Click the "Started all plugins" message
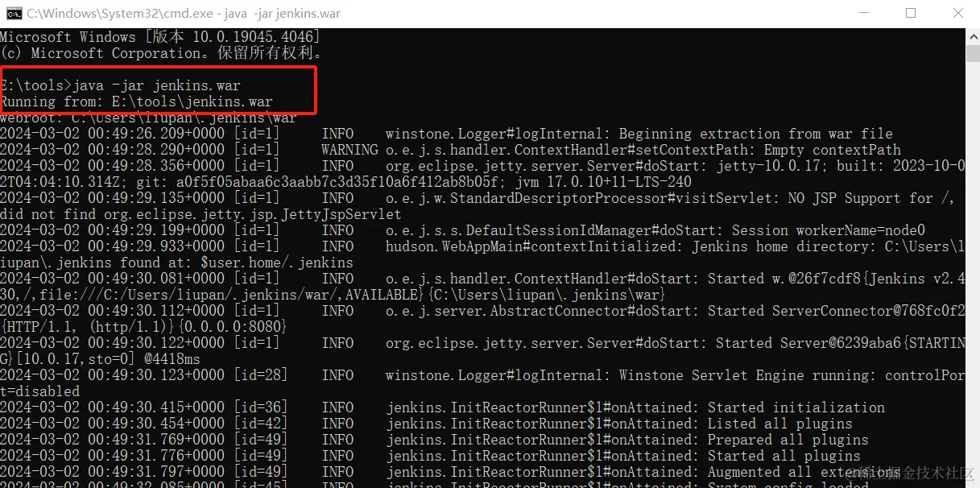 tap(784, 456)
